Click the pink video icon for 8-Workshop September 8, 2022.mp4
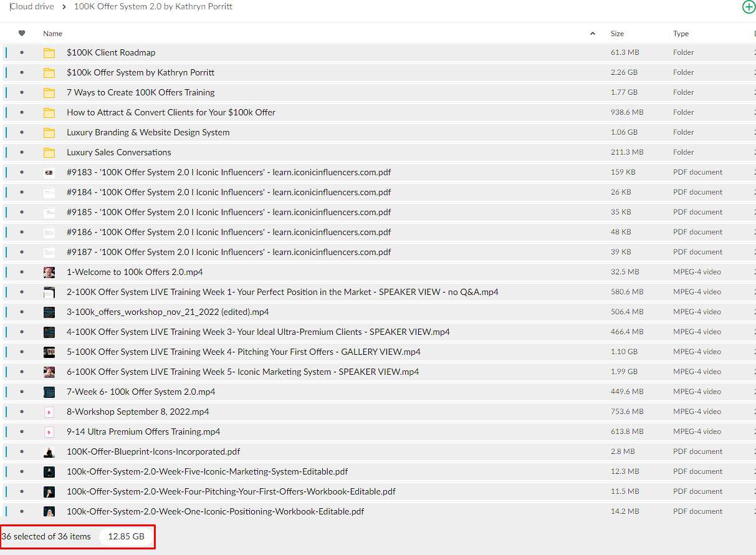Image resolution: width=756 pixels, height=555 pixels. point(49,412)
